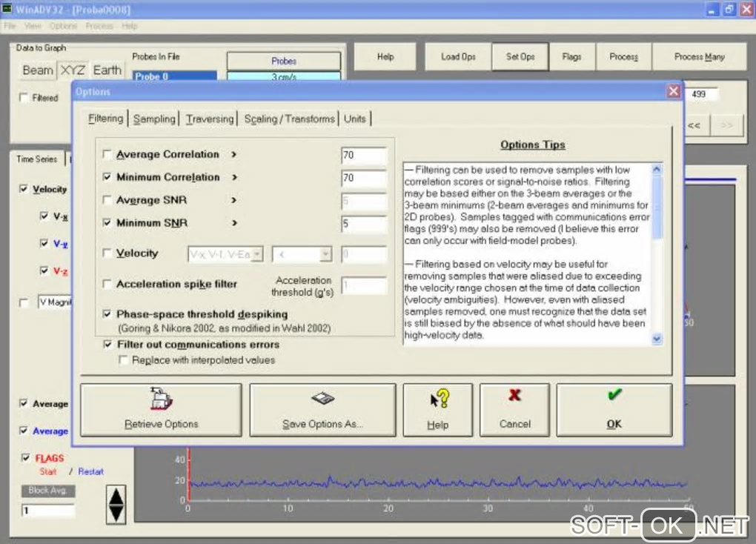Click the WinADV32 title bar app icon
This screenshot has height=544, width=756.
pos(7,8)
